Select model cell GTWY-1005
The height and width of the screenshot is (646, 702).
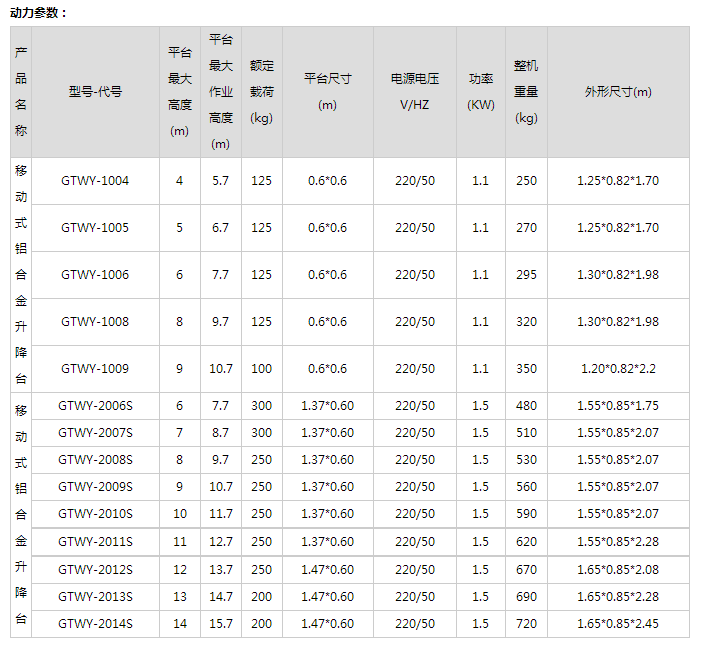(x=95, y=228)
